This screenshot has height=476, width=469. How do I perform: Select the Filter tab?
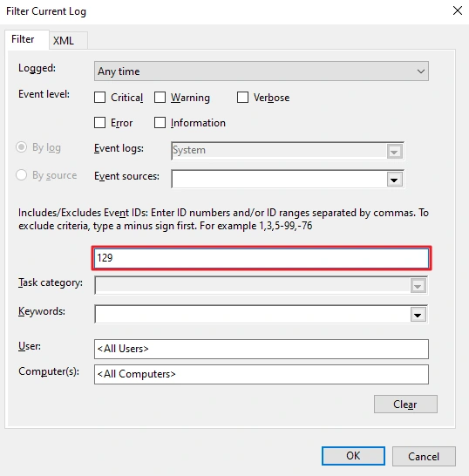coord(27,39)
